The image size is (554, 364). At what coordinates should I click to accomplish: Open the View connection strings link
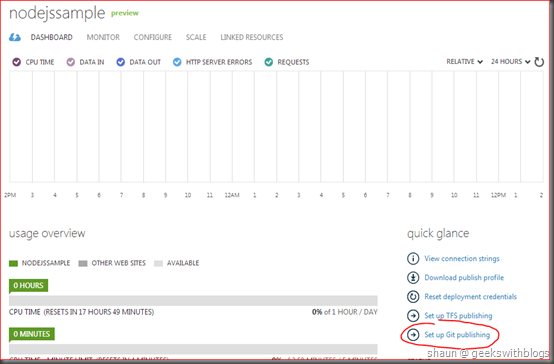pyautogui.click(x=462, y=259)
